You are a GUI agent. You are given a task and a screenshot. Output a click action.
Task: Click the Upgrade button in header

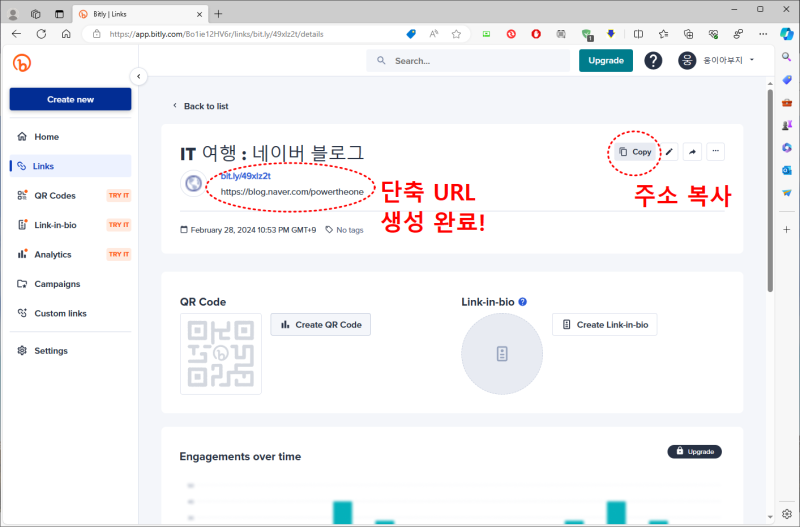click(x=606, y=61)
